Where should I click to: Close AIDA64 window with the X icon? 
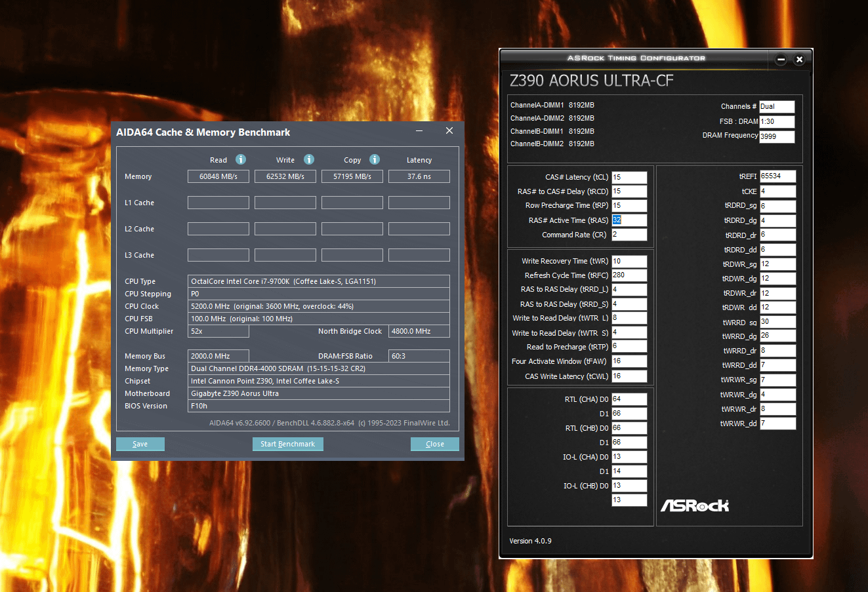pos(449,131)
